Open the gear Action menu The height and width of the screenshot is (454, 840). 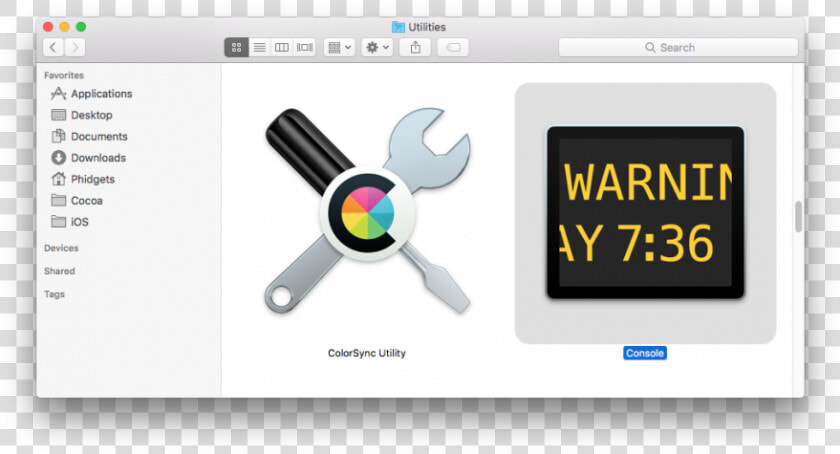point(377,47)
